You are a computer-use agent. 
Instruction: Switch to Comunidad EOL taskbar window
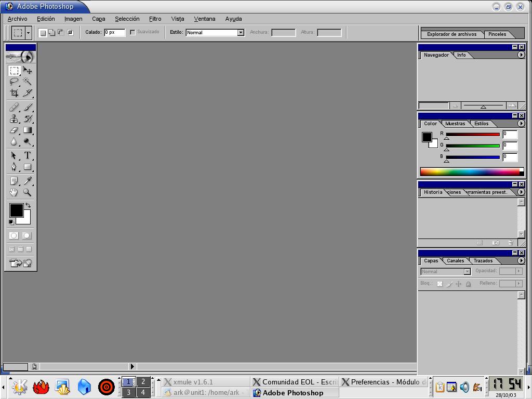tap(295, 382)
